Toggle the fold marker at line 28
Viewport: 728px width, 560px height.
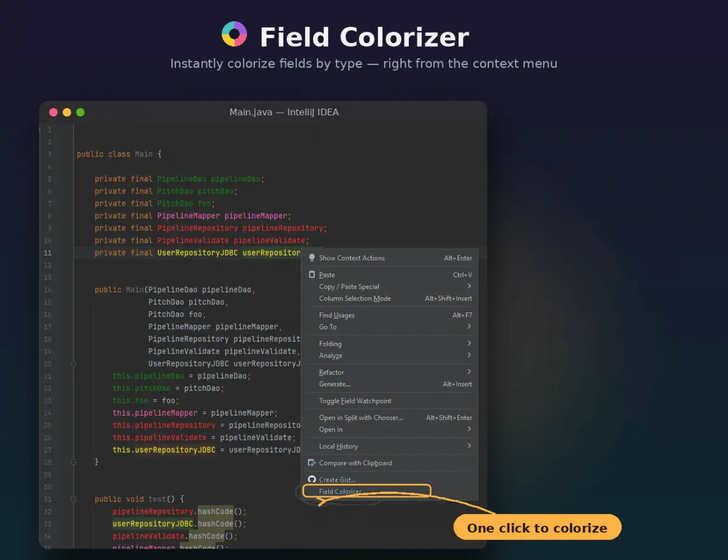click(x=73, y=462)
